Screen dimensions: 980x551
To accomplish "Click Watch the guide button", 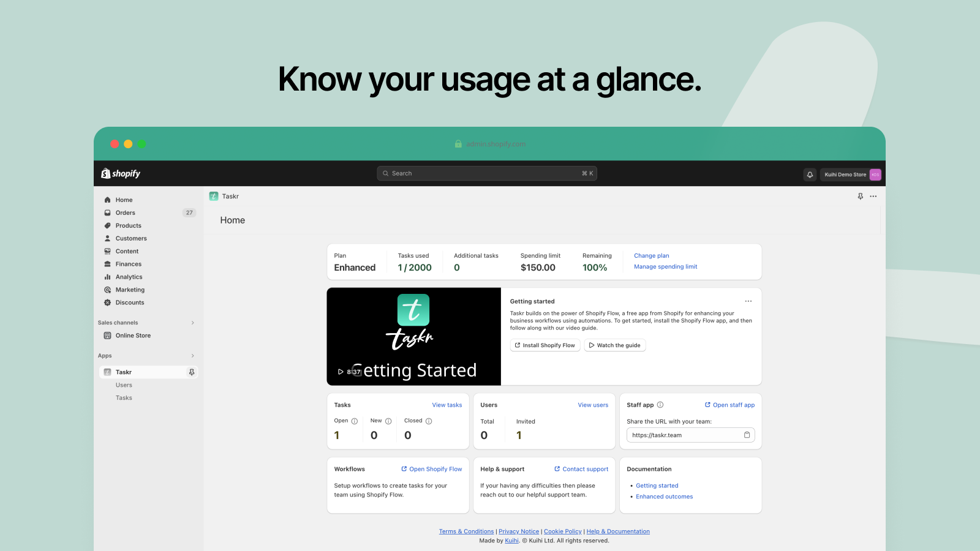I will 615,345.
